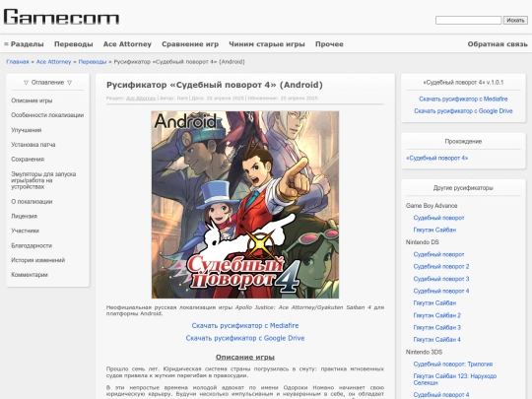The image size is (532, 399).
Task: Click the site search input field
Action: (x=468, y=21)
